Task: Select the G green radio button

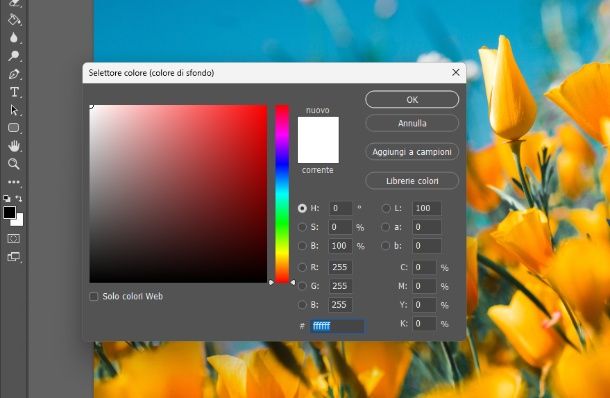Action: click(x=302, y=286)
